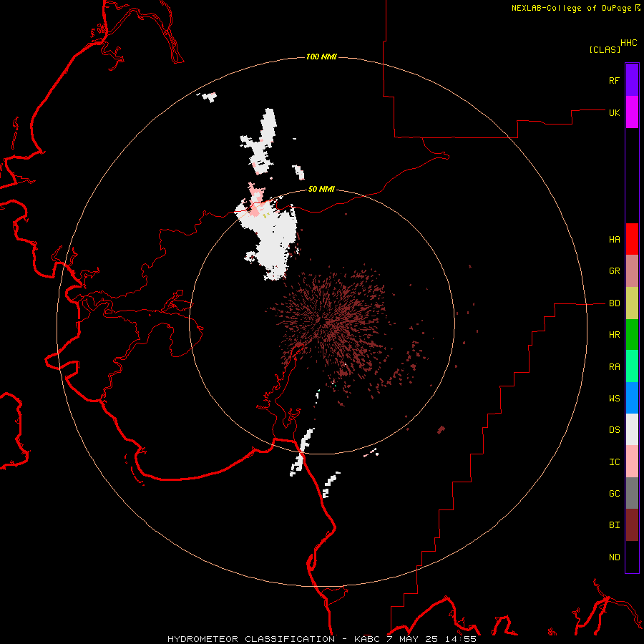Click the BI legend label
The height and width of the screenshot is (644, 644).
[614, 525]
